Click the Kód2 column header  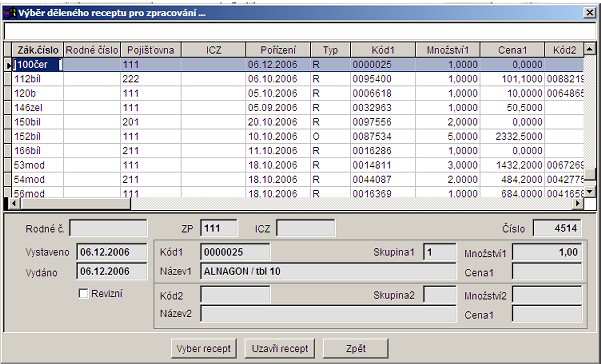tap(564, 50)
